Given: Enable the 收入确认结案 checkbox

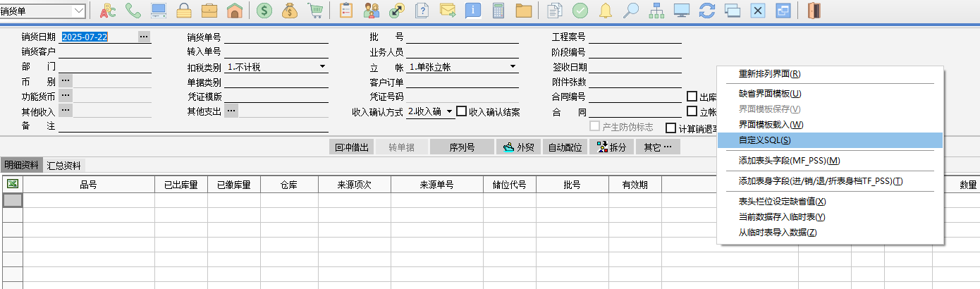Looking at the screenshot, I should click(x=462, y=111).
